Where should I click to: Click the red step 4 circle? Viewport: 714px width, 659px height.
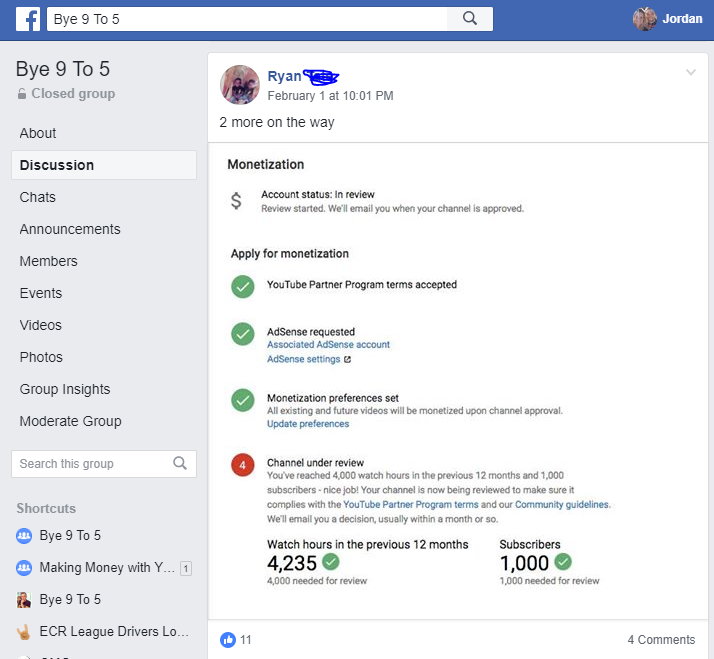243,465
